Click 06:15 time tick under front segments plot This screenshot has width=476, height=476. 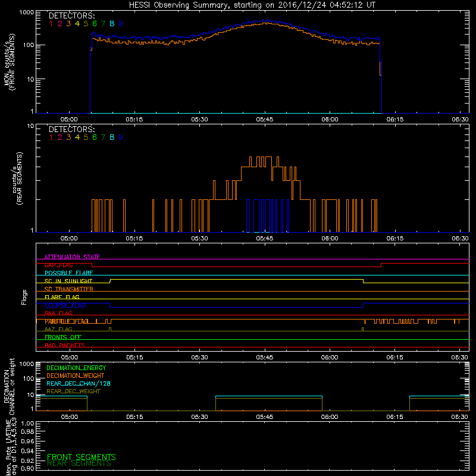tap(395, 120)
